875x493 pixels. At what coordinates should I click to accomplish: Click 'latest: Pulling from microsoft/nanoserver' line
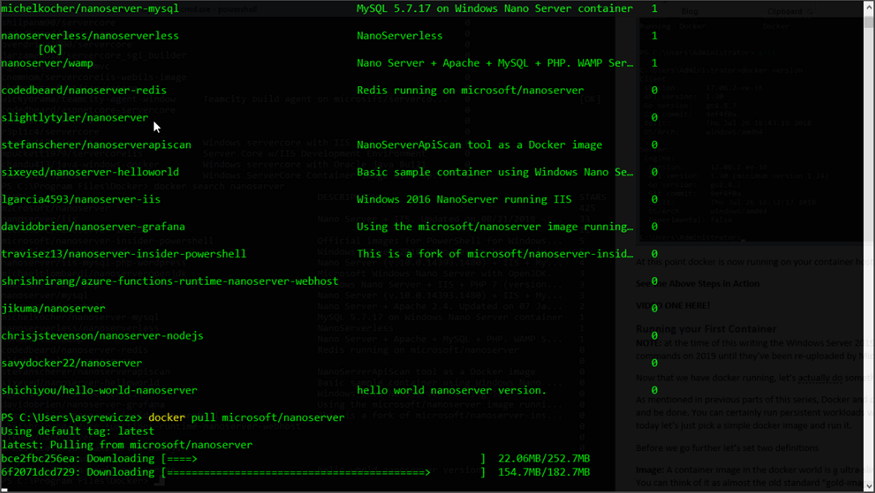[x=127, y=445]
